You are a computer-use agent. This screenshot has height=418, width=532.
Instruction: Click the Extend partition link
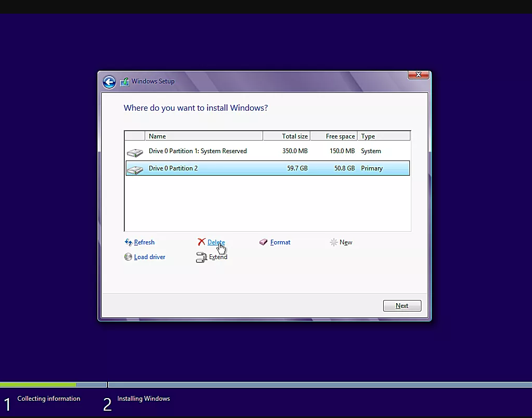point(218,256)
